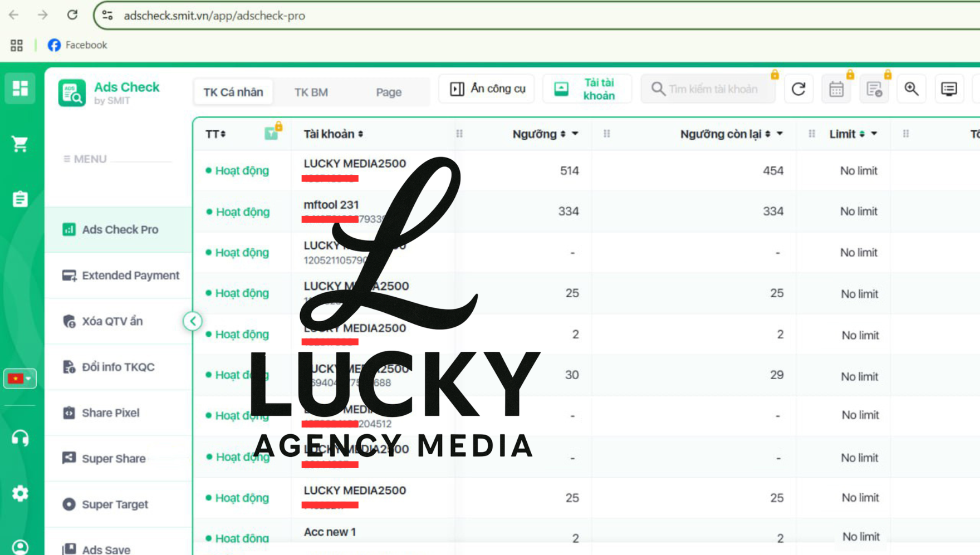Open Super Target in the menu
This screenshot has width=980, height=555.
[x=118, y=504]
